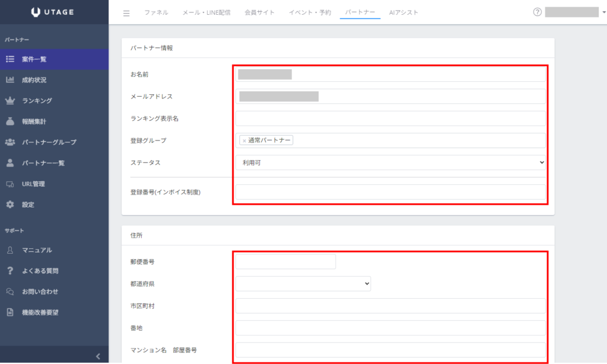
Task: Open the 都道府県 dropdown
Action: 303,284
